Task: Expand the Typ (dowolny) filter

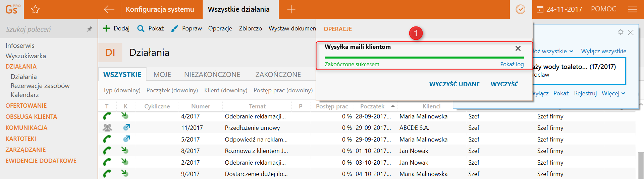Action: [x=122, y=90]
